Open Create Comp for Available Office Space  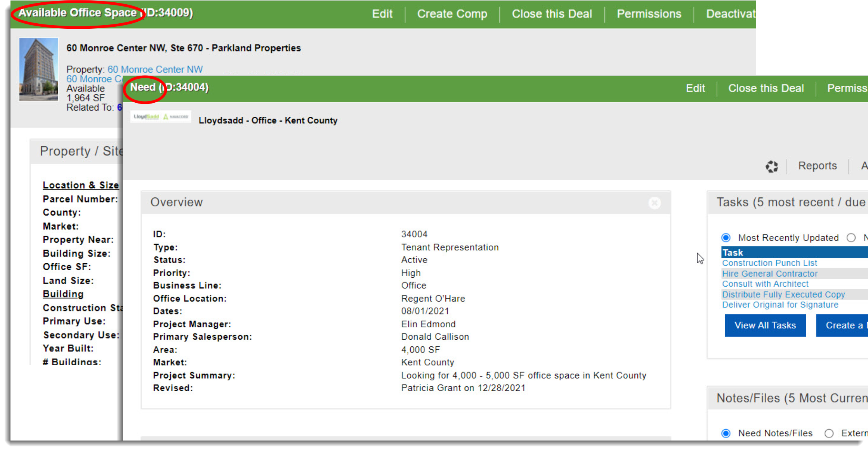coord(452,14)
